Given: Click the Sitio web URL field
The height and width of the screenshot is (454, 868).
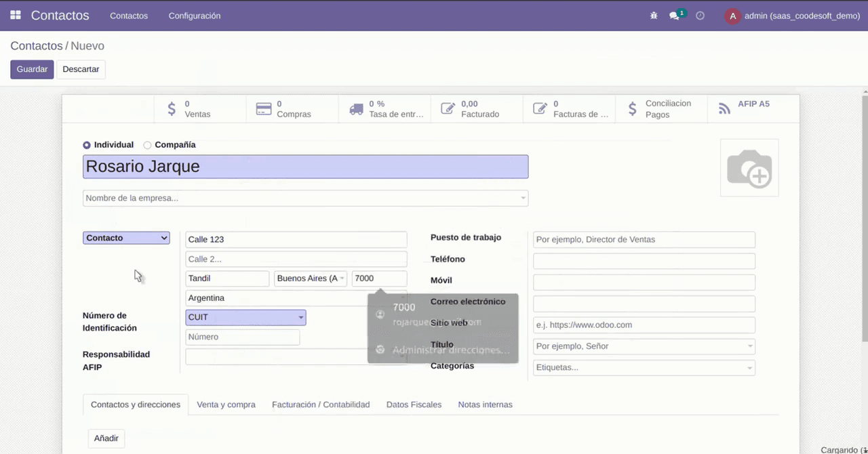Looking at the screenshot, I should (x=644, y=325).
